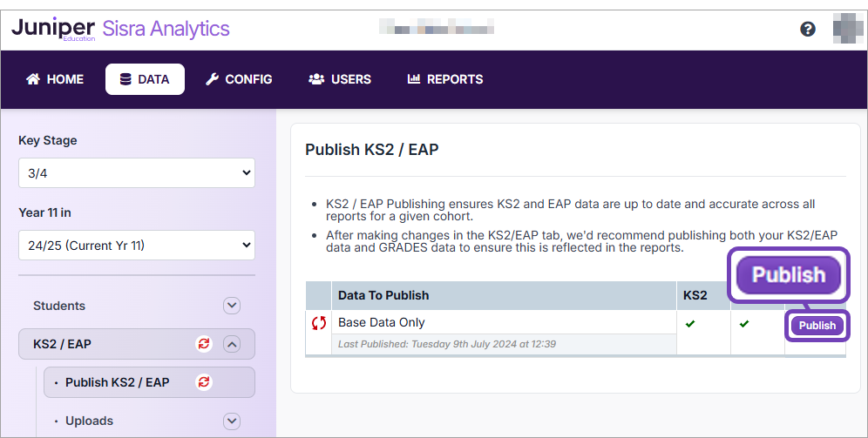The image size is (868, 438).
Task: Go to the HOME tab
Action: coord(55,79)
